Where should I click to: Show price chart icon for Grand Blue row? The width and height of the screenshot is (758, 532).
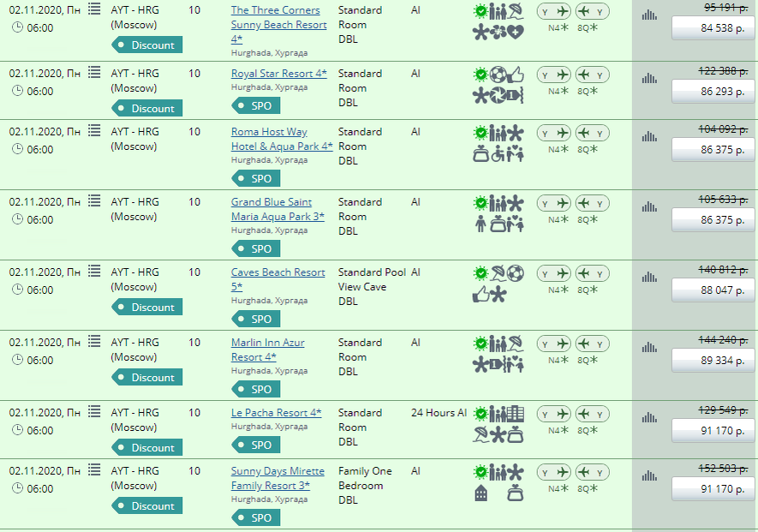pos(649,207)
